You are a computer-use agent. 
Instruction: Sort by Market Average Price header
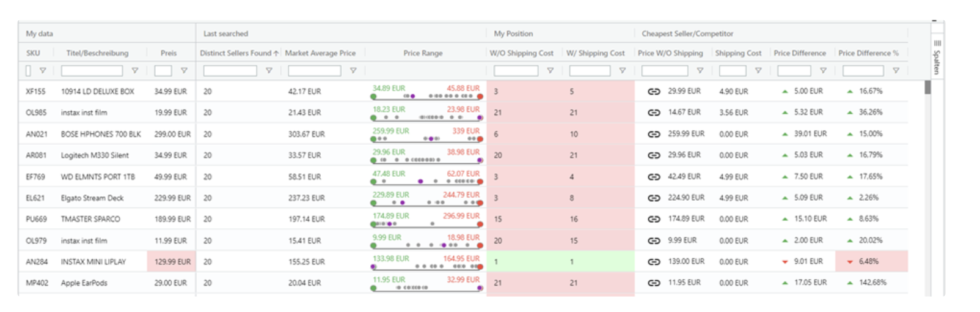tap(320, 53)
